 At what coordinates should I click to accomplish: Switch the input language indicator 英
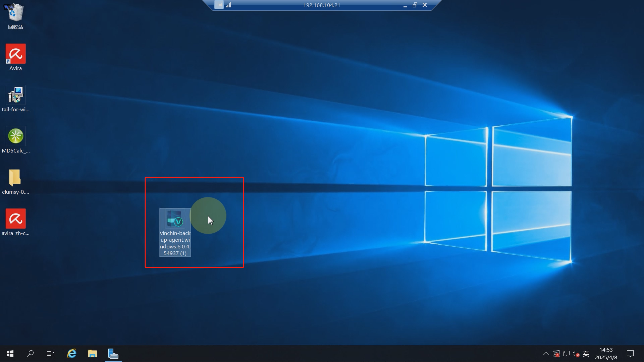586,354
